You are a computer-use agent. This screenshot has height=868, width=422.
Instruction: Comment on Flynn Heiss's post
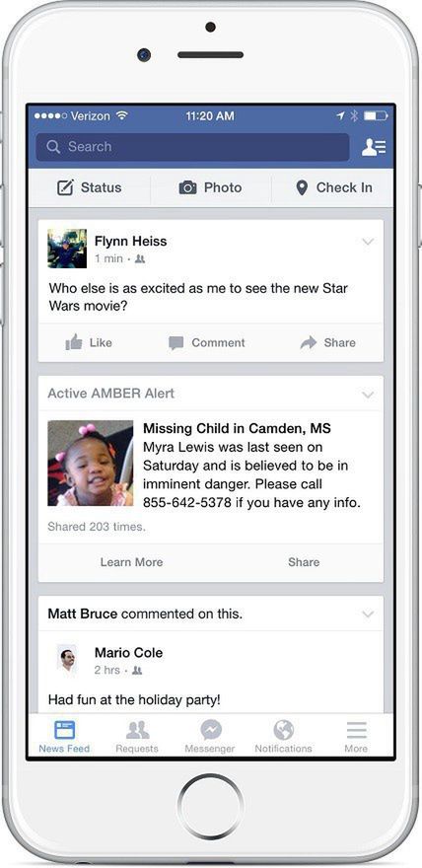(x=207, y=343)
